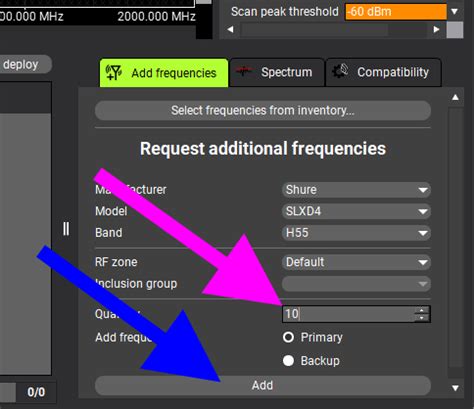The height and width of the screenshot is (409, 474).
Task: Decrease quantity with the down stepper arrow
Action: (x=422, y=318)
